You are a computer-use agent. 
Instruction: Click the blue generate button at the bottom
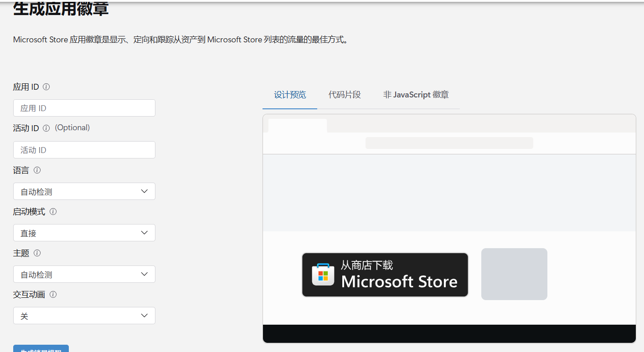click(x=41, y=348)
